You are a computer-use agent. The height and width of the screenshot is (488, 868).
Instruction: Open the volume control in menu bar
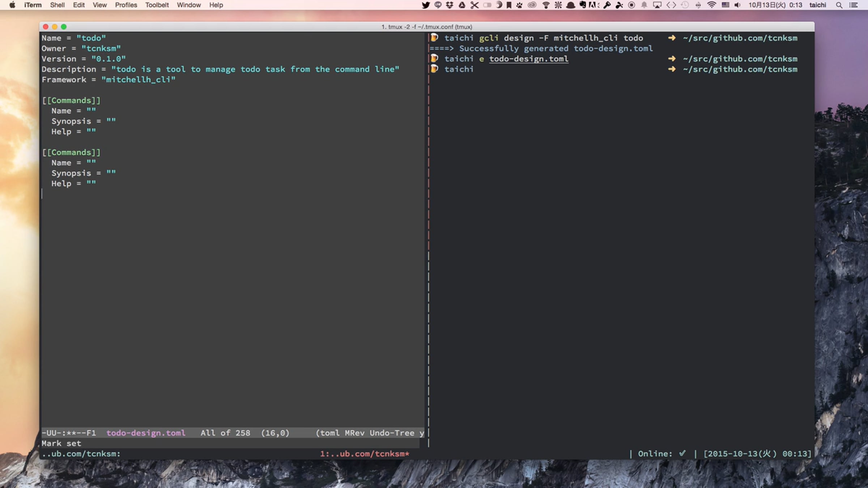click(x=737, y=5)
